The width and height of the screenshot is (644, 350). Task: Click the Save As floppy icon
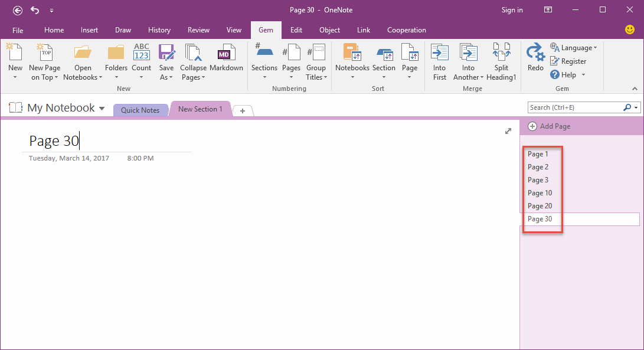coord(166,53)
